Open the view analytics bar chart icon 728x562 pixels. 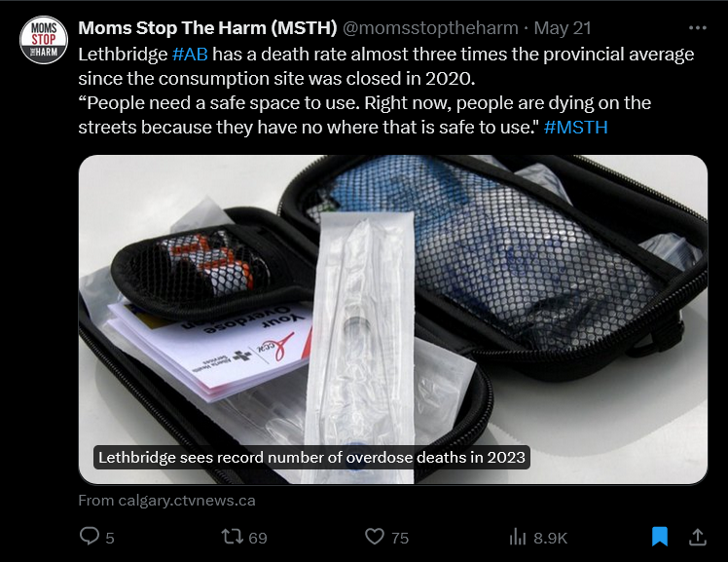pos(517,537)
